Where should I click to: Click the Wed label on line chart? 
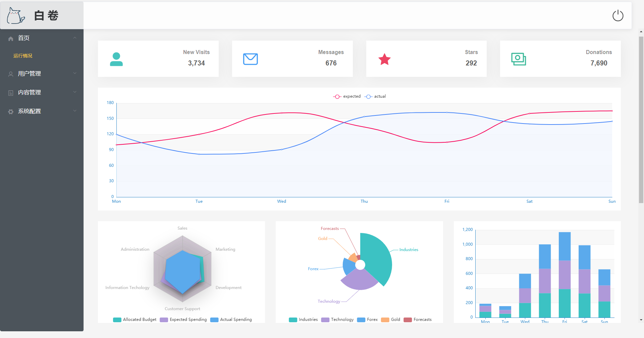282,201
